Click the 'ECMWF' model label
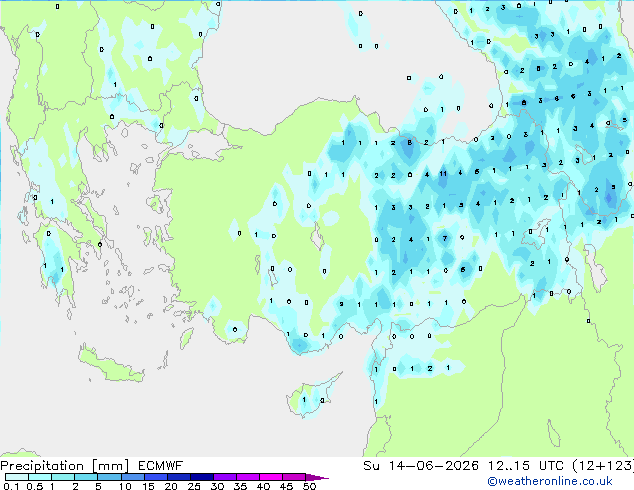Viewport: 634px width, 490px height. point(161,466)
